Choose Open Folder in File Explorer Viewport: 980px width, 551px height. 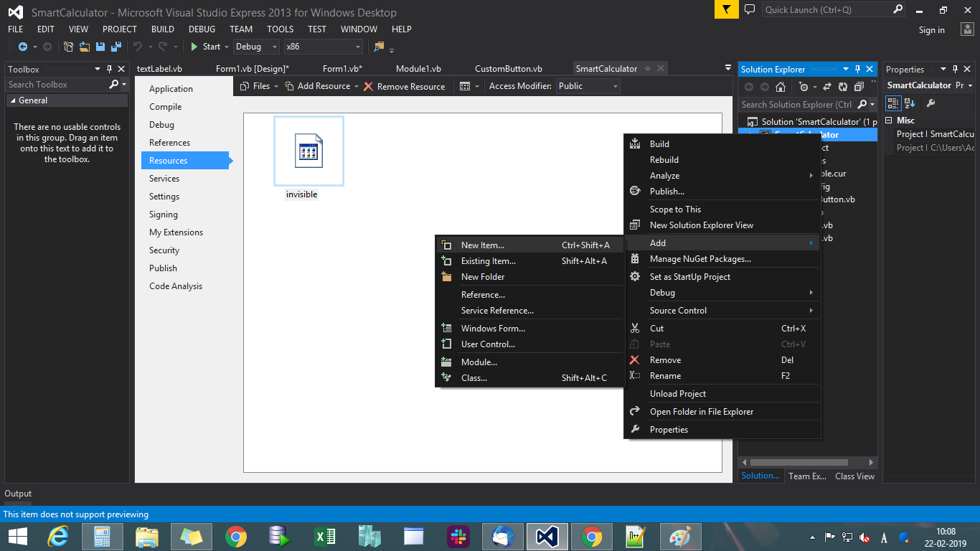point(722,412)
